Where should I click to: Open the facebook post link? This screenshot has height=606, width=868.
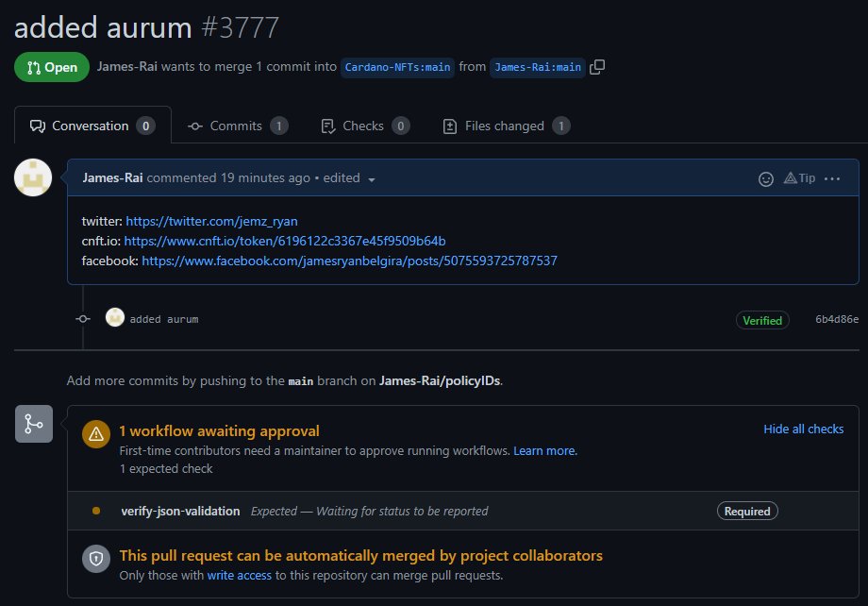(349, 261)
